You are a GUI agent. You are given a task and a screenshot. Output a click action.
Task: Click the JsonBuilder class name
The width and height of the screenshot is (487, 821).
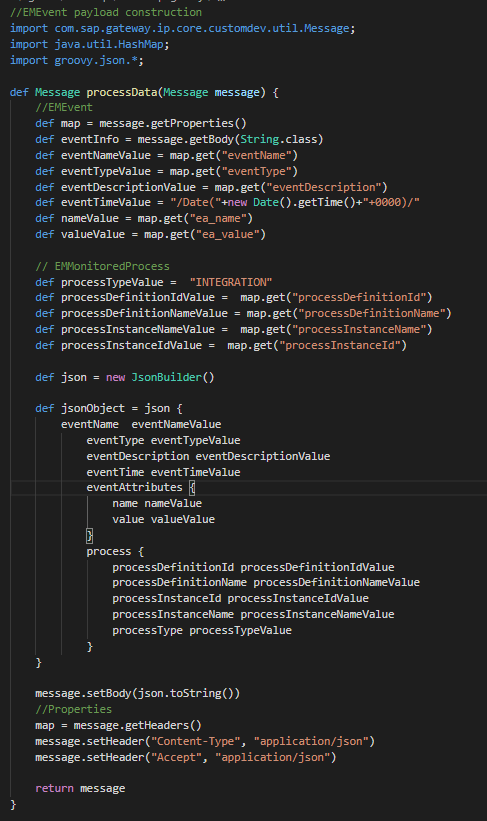[166, 377]
